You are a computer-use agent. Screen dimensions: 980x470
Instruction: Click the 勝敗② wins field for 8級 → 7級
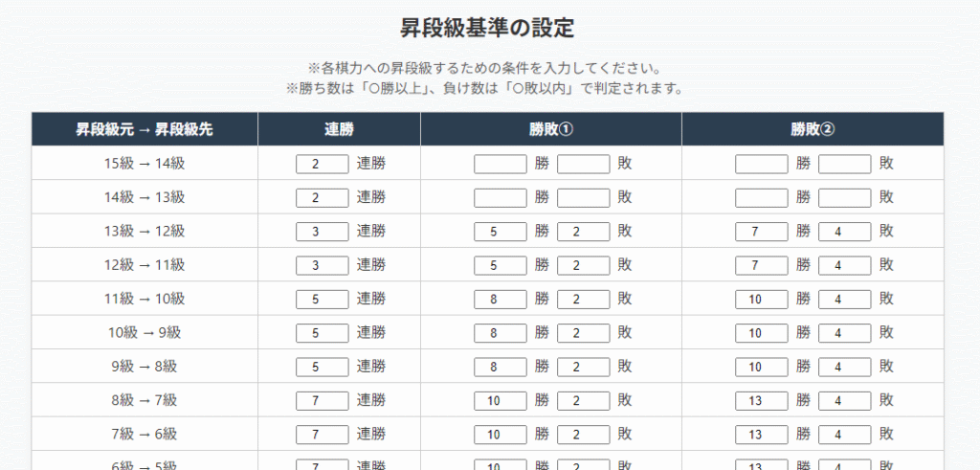point(761,400)
